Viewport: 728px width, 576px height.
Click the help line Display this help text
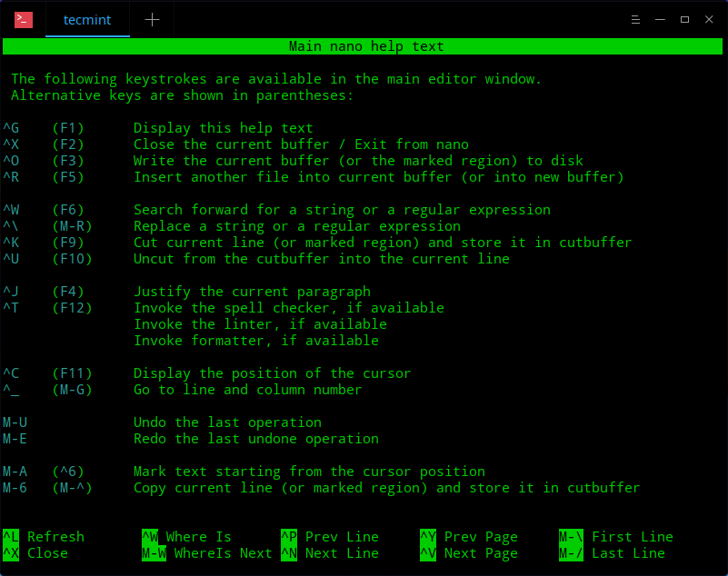click(226, 127)
